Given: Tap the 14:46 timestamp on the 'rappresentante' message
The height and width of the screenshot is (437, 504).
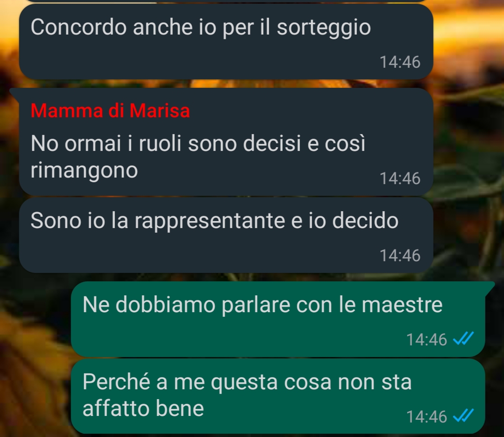Looking at the screenshot, I should coord(400,256).
